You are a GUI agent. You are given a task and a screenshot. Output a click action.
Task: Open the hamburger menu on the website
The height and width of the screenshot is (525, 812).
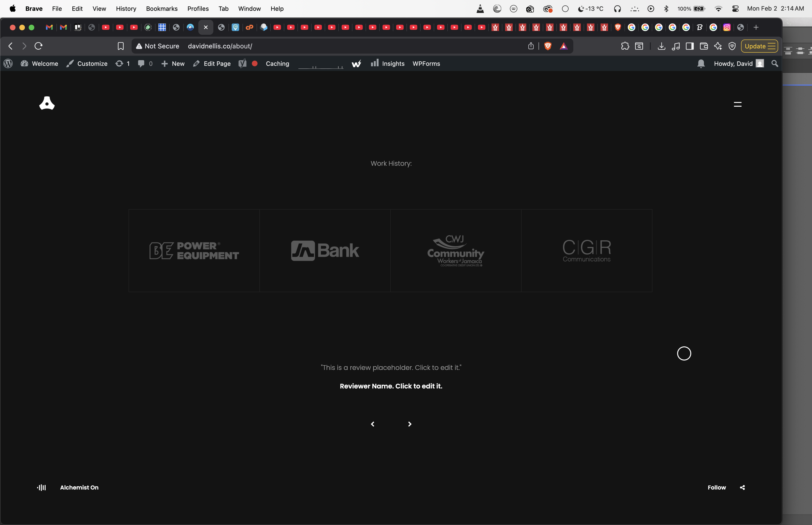737,104
